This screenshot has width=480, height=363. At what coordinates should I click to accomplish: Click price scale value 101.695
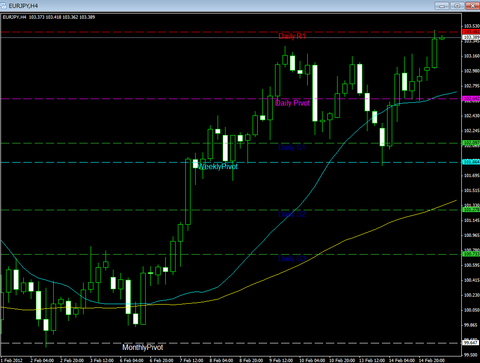point(472,175)
